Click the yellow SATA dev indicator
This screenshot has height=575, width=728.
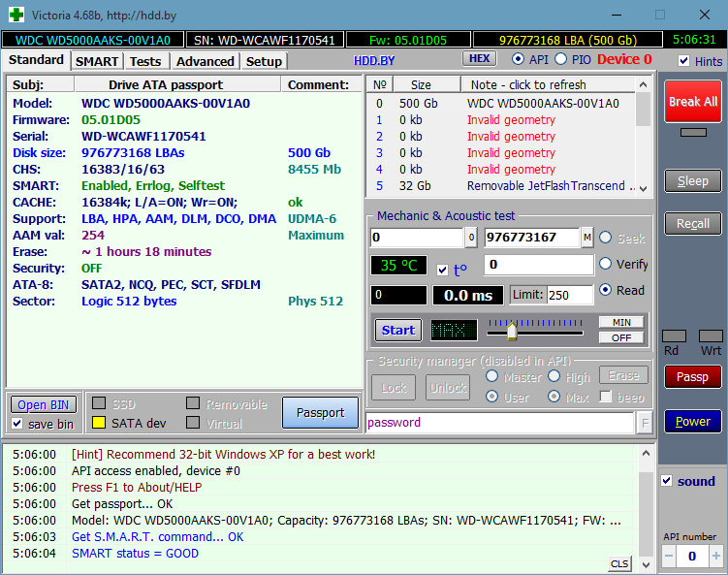pos(99,422)
